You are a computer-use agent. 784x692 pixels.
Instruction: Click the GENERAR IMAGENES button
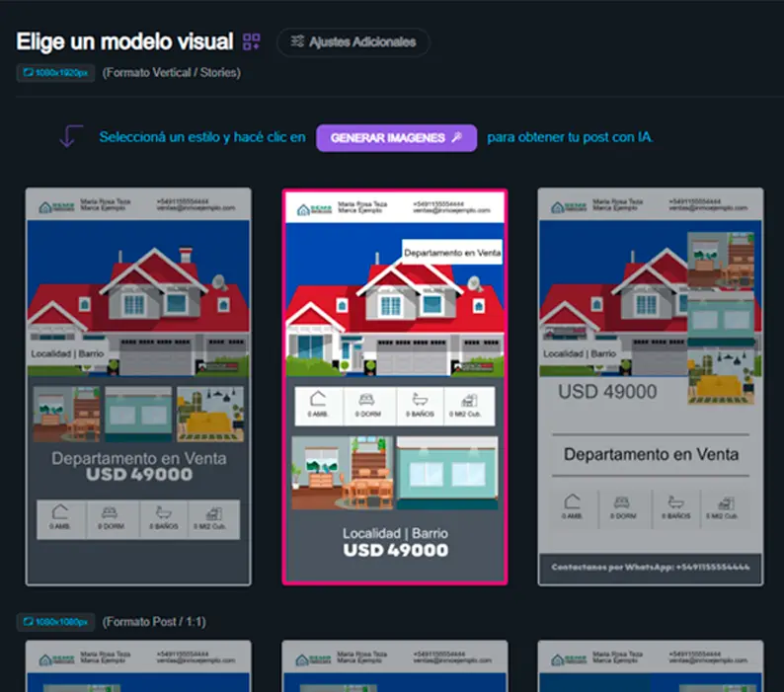397,138
